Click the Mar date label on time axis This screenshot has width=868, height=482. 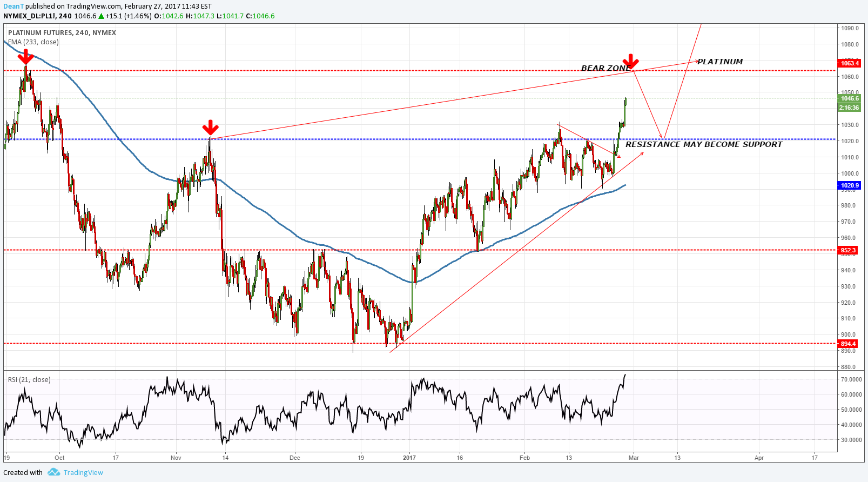click(x=634, y=458)
